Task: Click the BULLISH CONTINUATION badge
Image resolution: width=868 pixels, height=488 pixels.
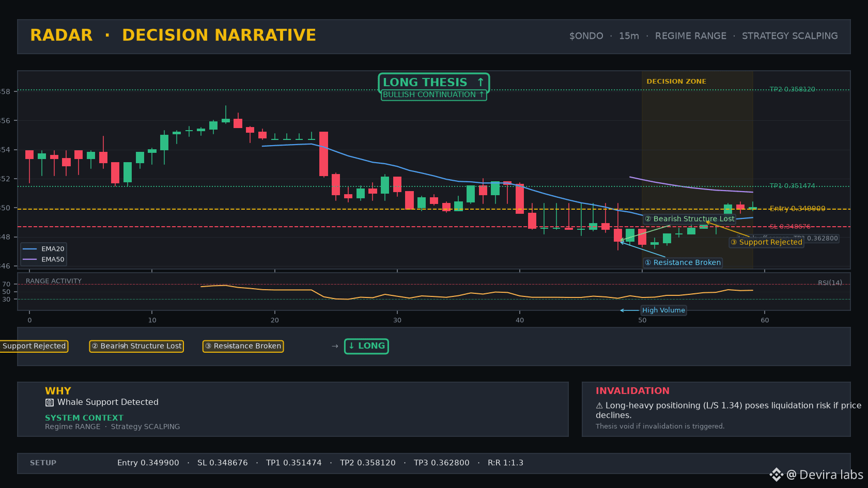Action: click(x=434, y=95)
